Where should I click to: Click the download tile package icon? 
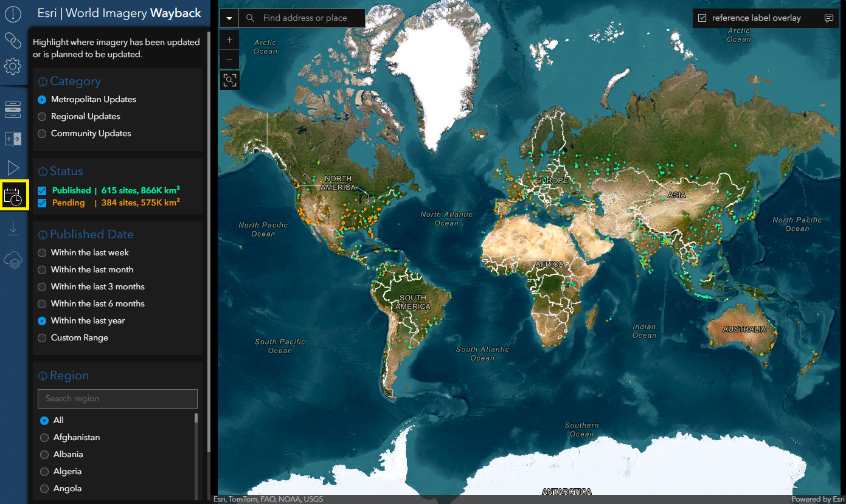pyautogui.click(x=13, y=229)
